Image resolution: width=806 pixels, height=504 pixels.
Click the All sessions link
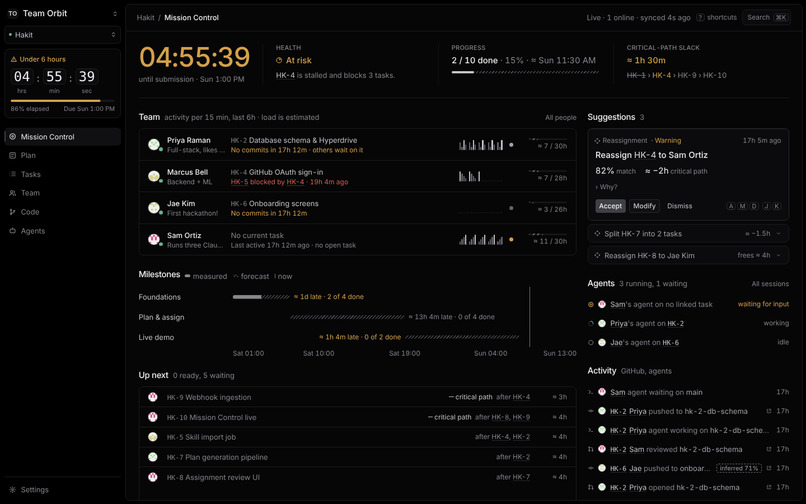pyautogui.click(x=770, y=284)
